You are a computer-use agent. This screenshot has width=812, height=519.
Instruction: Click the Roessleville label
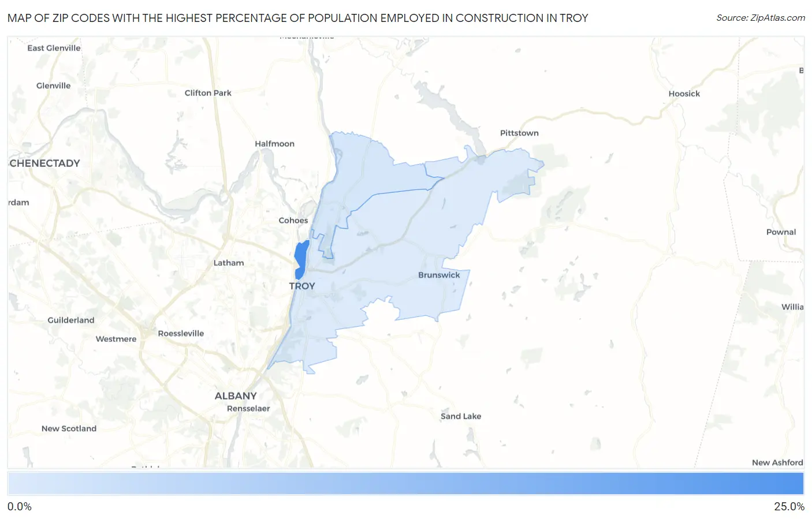click(181, 334)
